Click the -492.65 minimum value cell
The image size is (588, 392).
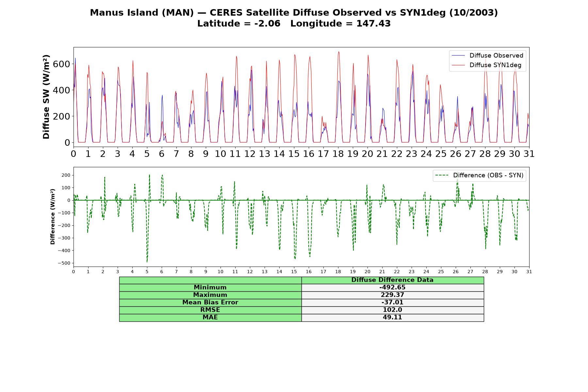point(392,287)
